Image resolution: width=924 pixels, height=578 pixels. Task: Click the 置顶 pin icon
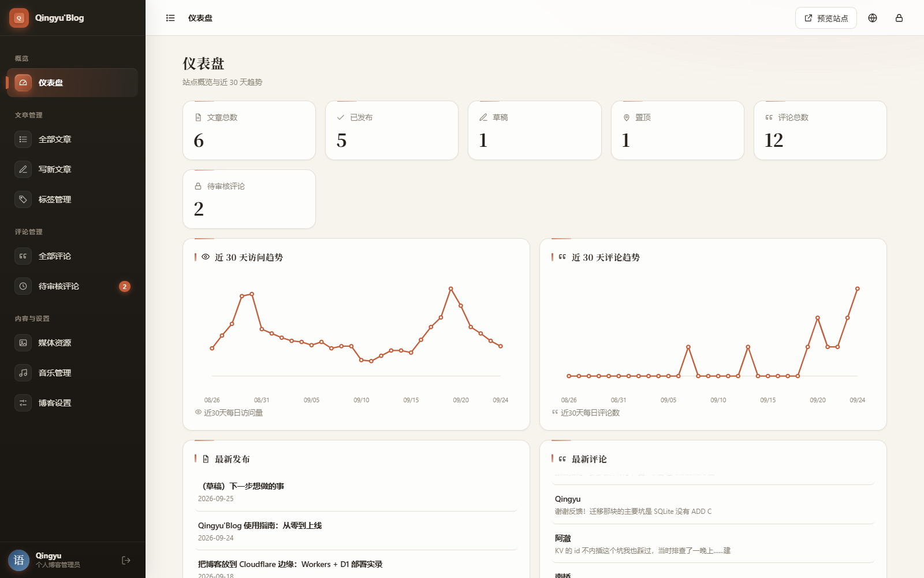pyautogui.click(x=627, y=117)
